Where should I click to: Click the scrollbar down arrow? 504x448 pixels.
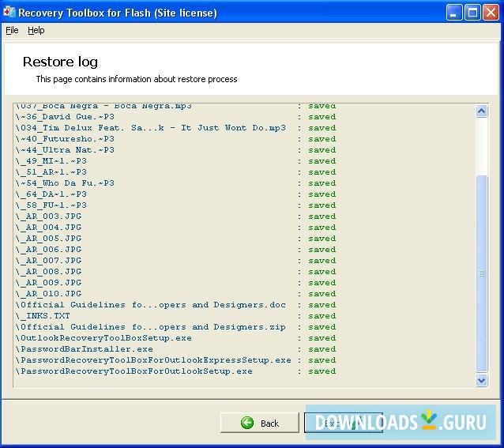point(481,381)
